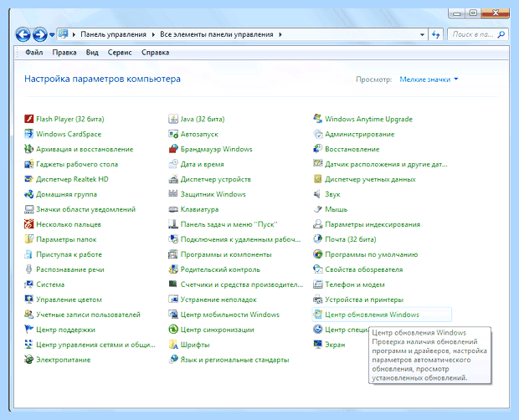Open the Клавиатура icon
The image size is (519, 420).
[173, 209]
